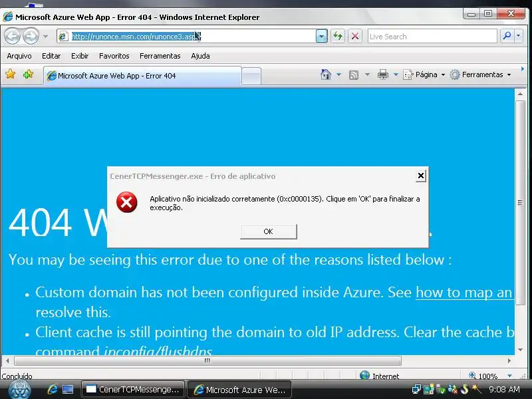
Task: Expand the address bar history dropdown
Action: pos(321,37)
